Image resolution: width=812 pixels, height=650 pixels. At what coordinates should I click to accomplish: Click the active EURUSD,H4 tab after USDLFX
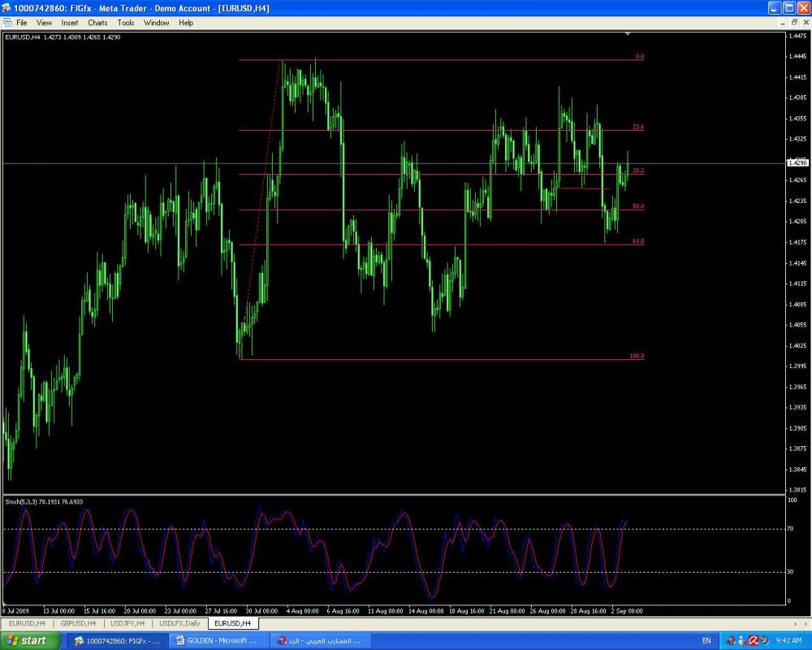click(x=232, y=623)
